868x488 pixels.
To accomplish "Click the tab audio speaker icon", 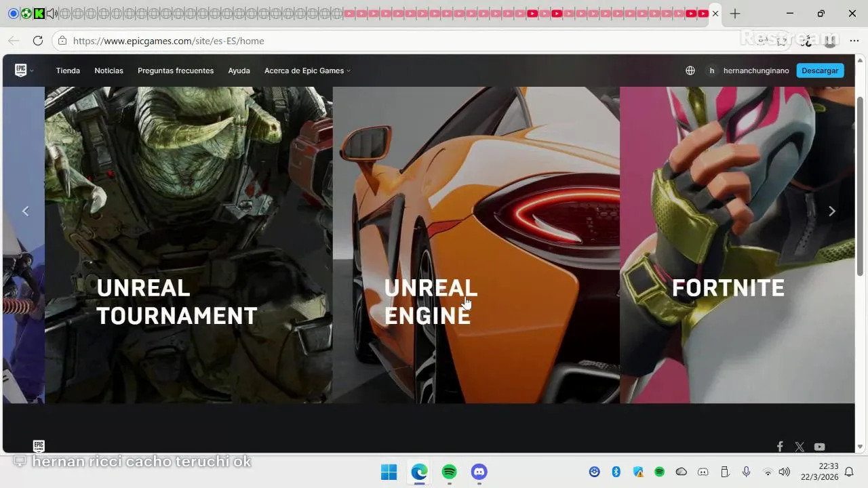I will coord(52,14).
